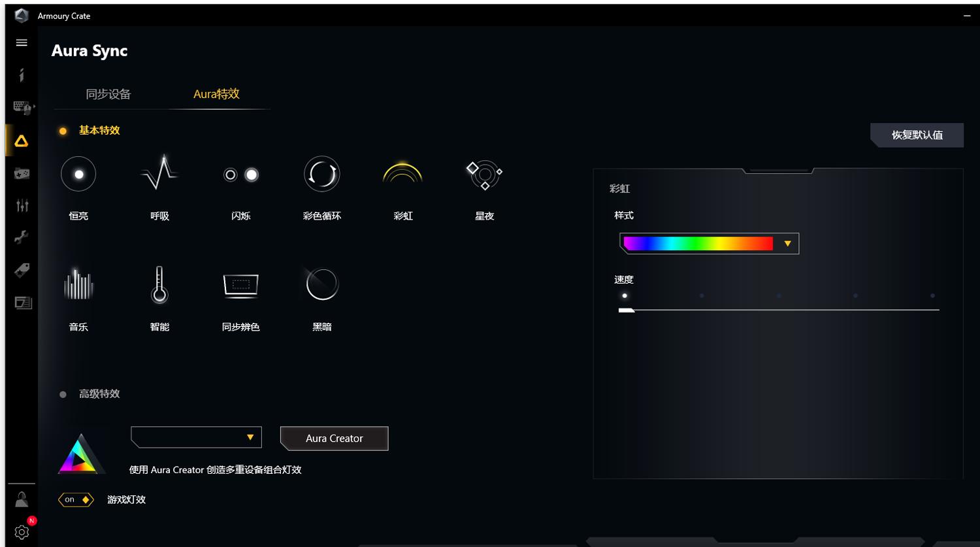Select the 高级特效 advanced effects radio button
Viewport: 980px width, 547px height.
click(63, 395)
